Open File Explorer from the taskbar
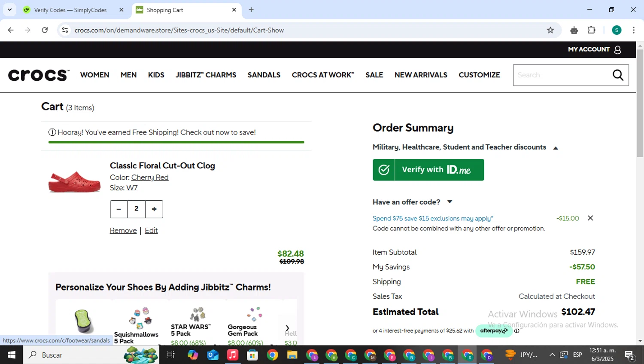This screenshot has width=644, height=364. (x=292, y=355)
